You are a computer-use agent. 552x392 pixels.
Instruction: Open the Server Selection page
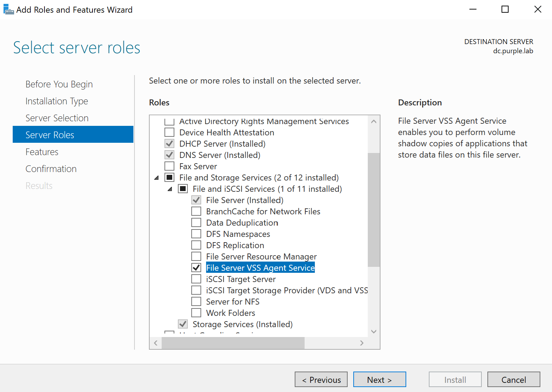tap(57, 118)
